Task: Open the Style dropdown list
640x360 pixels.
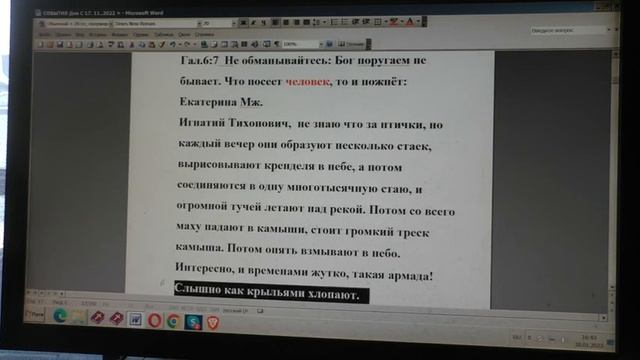Action: click(111, 24)
